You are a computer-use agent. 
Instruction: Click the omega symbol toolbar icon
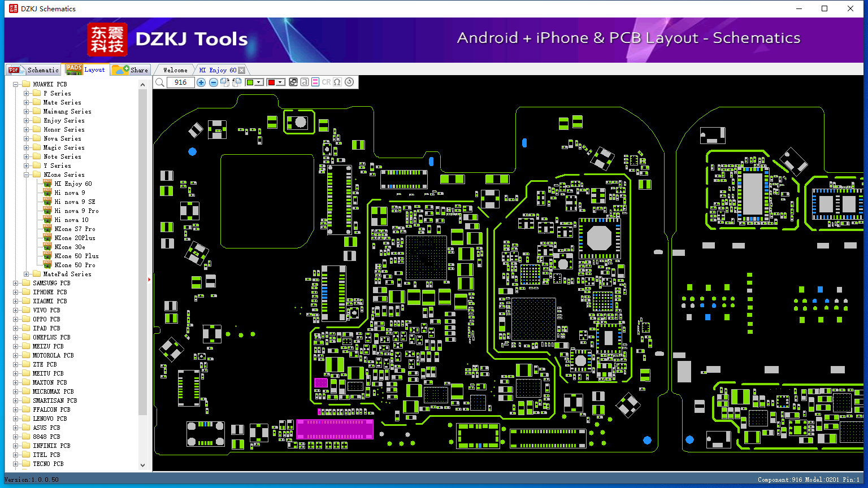337,82
